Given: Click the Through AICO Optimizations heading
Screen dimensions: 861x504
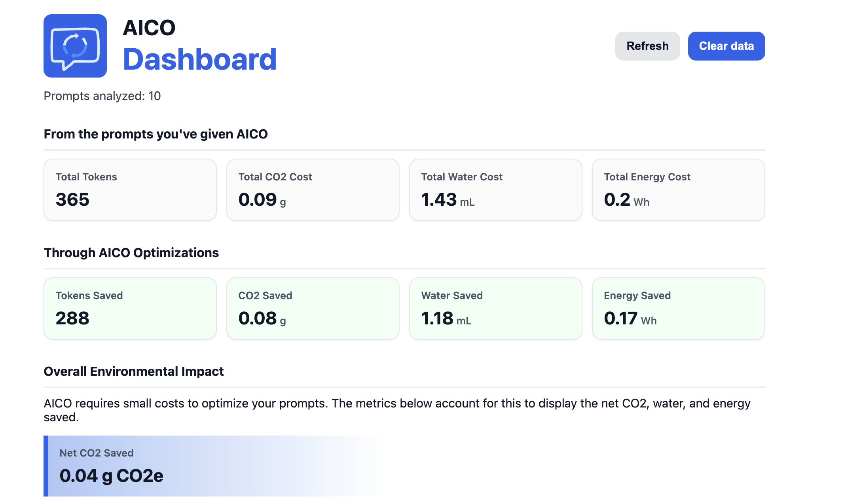Looking at the screenshot, I should 131,253.
